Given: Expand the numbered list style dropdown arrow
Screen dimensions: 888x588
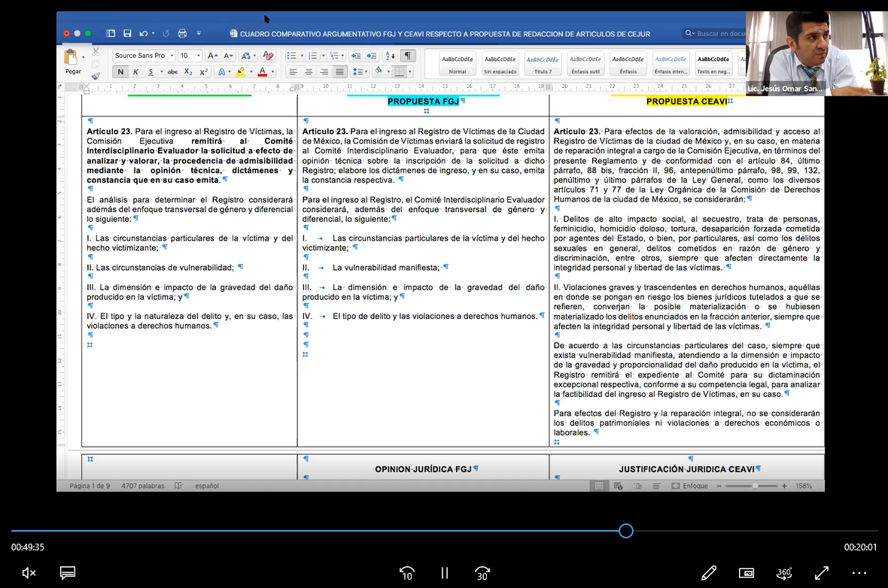Looking at the screenshot, I should tap(323, 56).
